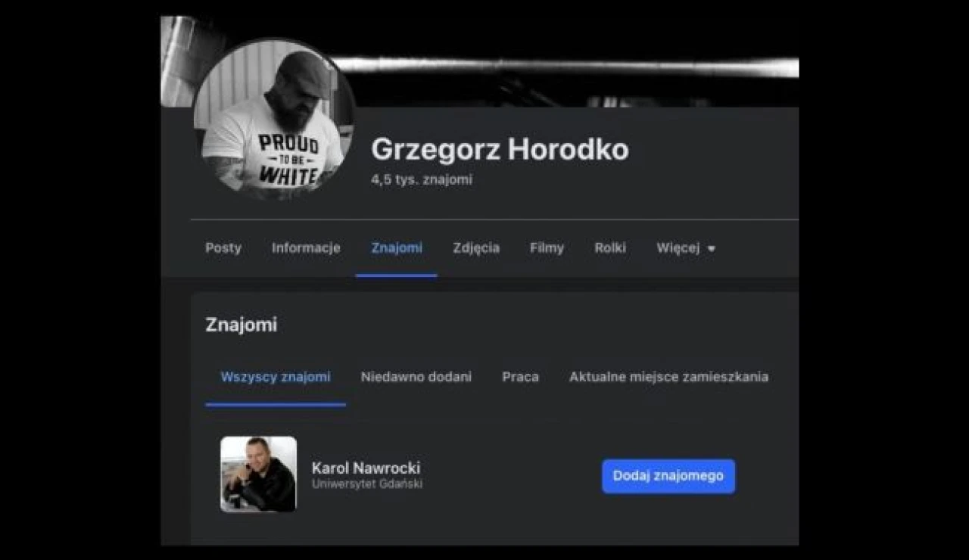Open the Karol Nawrocki name link
This screenshot has height=560, width=969.
[366, 468]
